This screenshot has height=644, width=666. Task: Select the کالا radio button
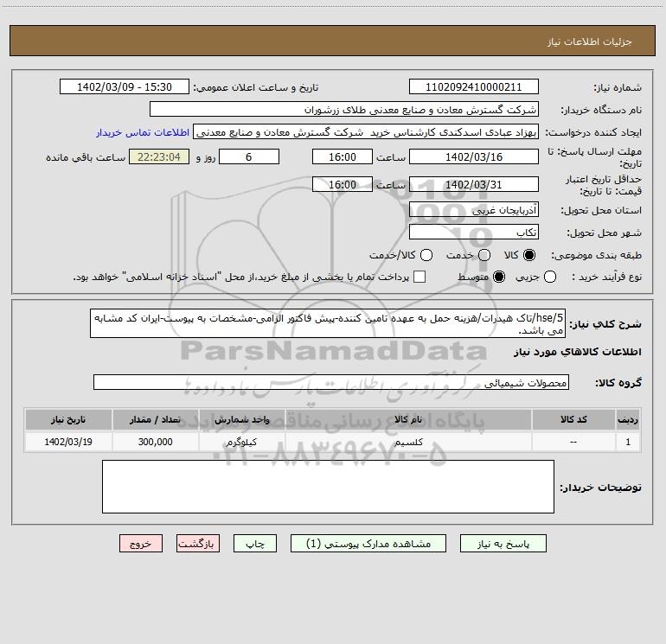(x=529, y=255)
